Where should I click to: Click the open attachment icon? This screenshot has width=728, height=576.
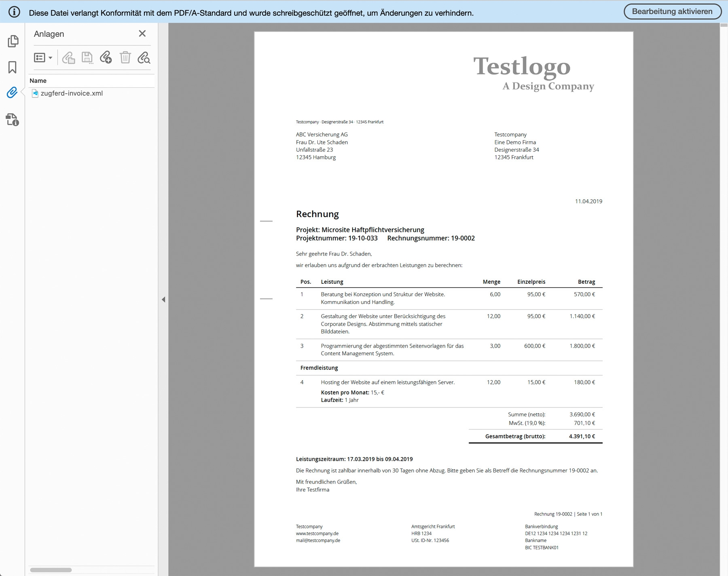[x=68, y=58]
